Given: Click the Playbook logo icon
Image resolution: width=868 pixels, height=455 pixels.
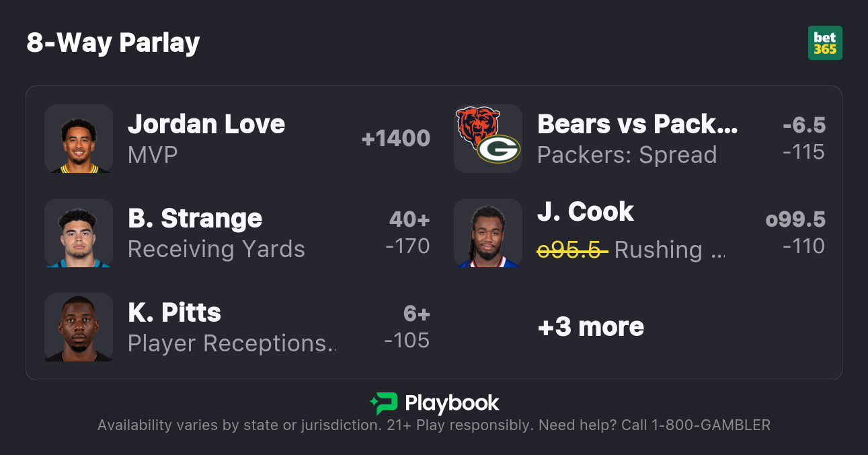Looking at the screenshot, I should pyautogui.click(x=383, y=404).
